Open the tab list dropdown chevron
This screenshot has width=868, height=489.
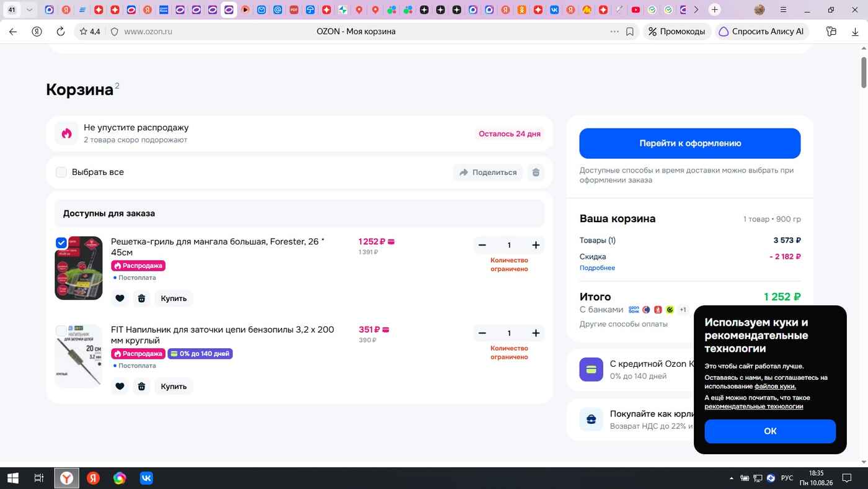(x=29, y=10)
